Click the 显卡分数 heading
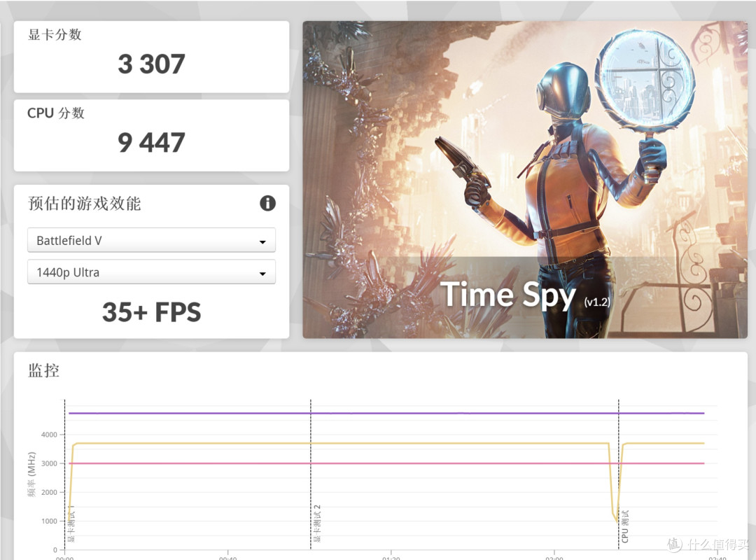 55,34
